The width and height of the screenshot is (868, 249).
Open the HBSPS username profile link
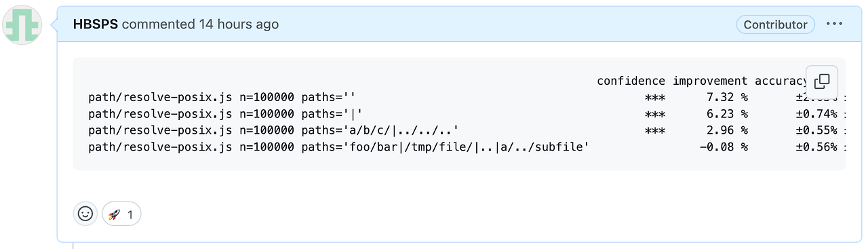(96, 24)
